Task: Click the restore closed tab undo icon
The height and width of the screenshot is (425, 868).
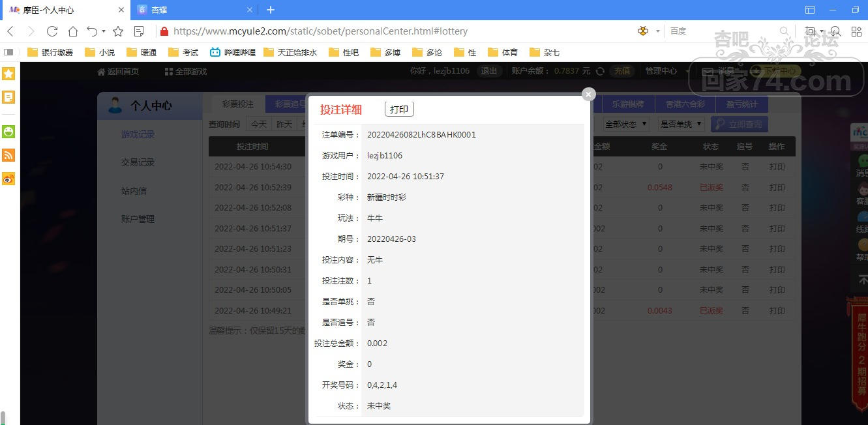Action: pos(92,31)
